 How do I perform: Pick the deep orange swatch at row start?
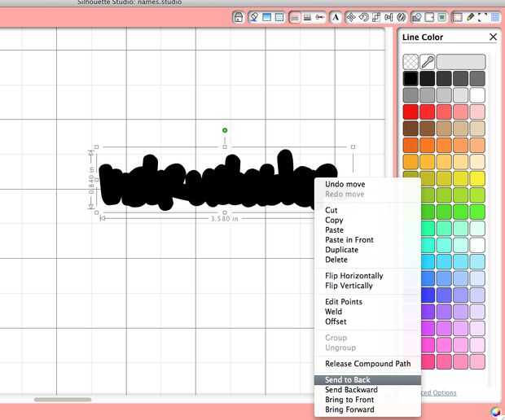pyautogui.click(x=411, y=146)
